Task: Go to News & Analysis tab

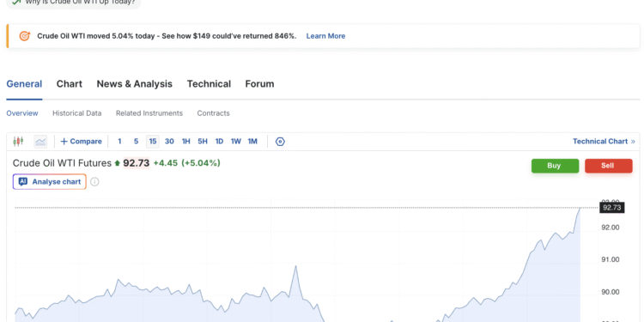Action: tap(135, 84)
